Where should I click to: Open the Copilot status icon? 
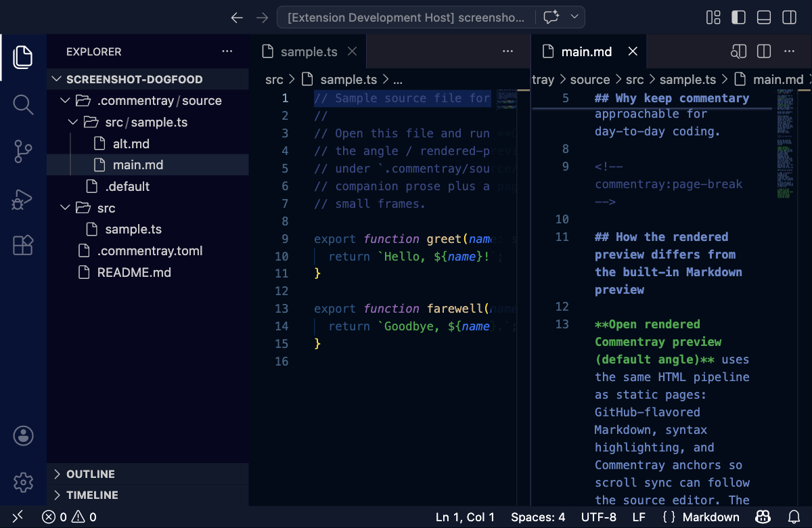[763, 517]
